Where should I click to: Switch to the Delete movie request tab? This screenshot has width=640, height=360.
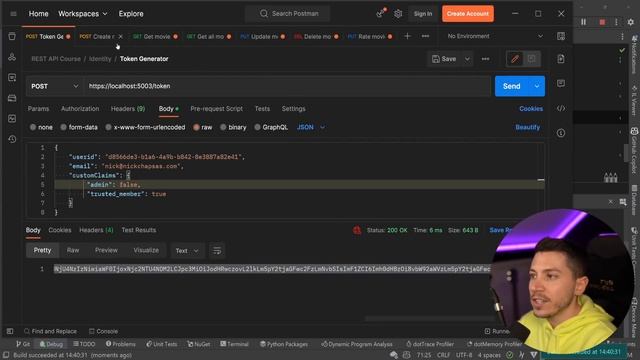point(316,36)
